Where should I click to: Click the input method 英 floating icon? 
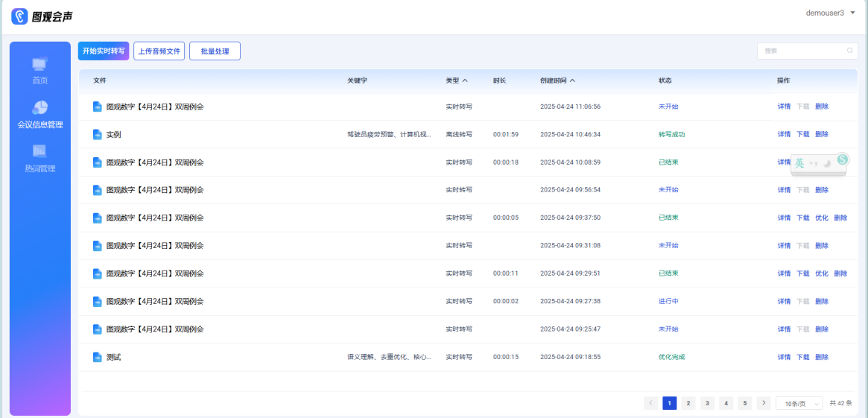799,163
